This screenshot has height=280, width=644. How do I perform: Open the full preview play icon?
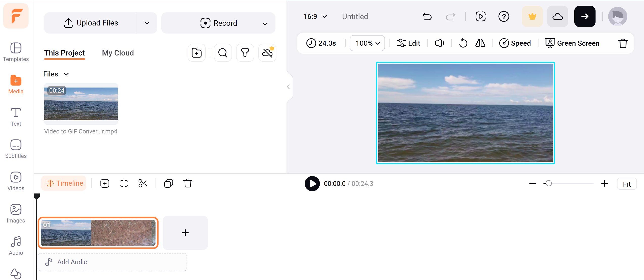480,17
